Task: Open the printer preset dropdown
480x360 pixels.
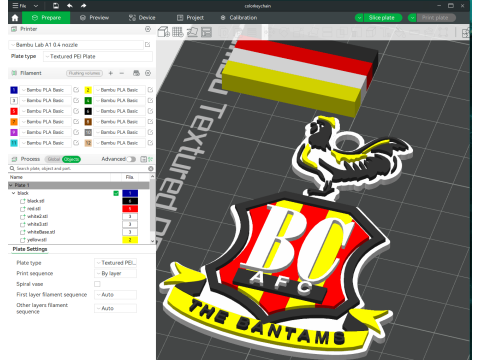Action: [76, 45]
